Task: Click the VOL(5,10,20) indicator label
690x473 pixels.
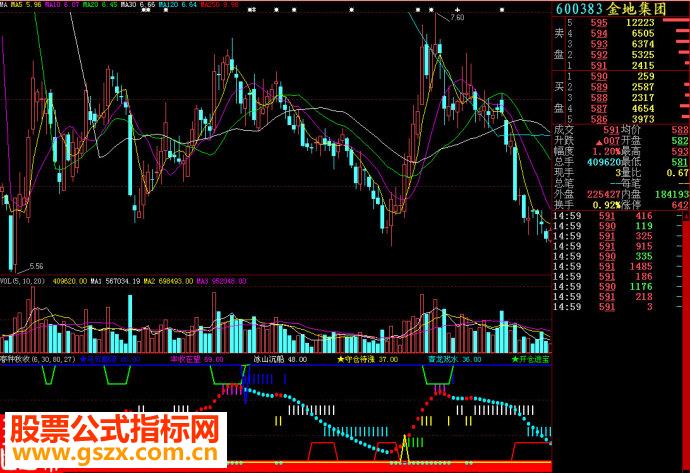Action: click(x=22, y=281)
